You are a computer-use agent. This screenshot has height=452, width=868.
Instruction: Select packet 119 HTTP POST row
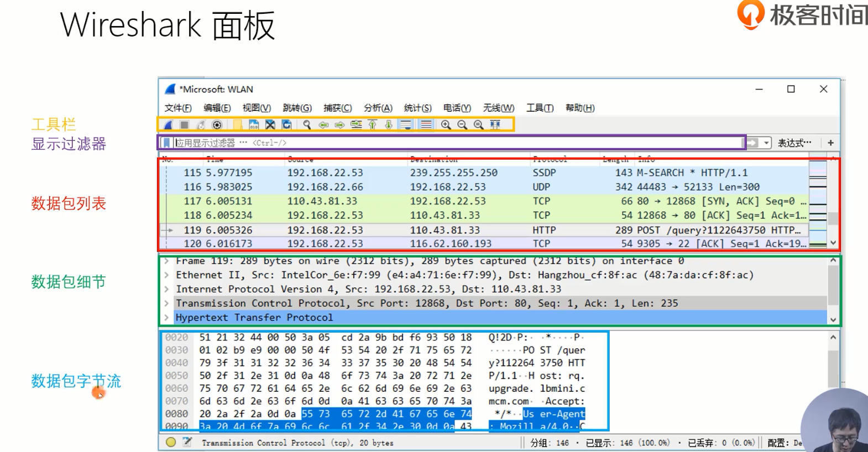point(484,230)
